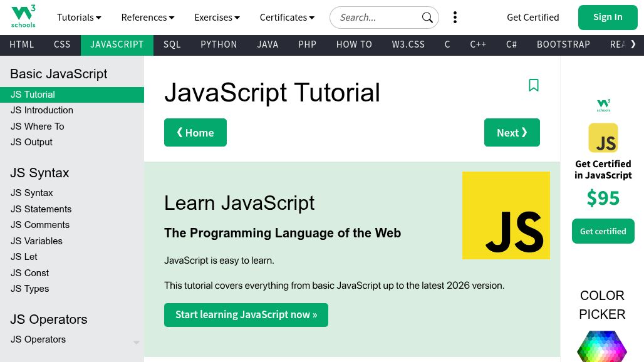Open the HOW TO topic tab
This screenshot has width=644, height=362.
354,44
